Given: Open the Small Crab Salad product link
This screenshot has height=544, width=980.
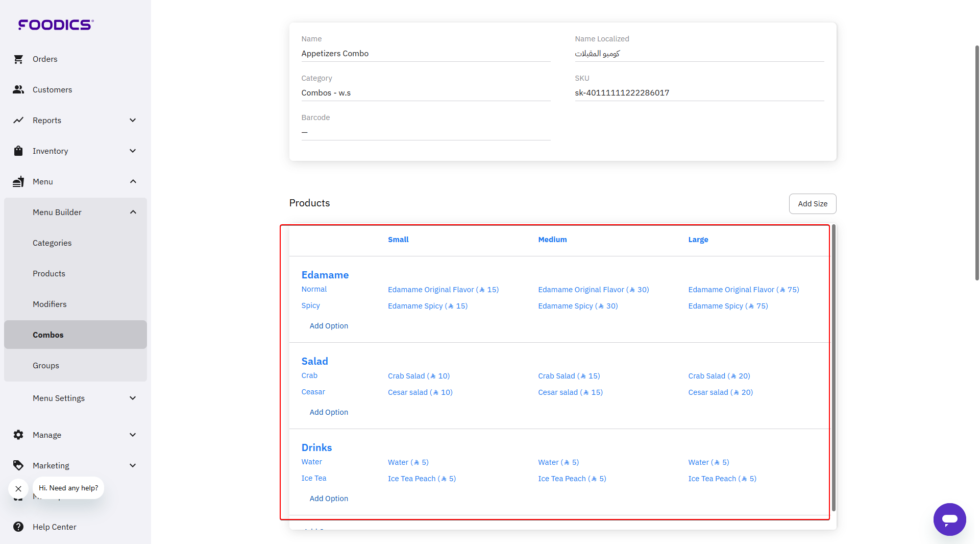Looking at the screenshot, I should [x=419, y=376].
